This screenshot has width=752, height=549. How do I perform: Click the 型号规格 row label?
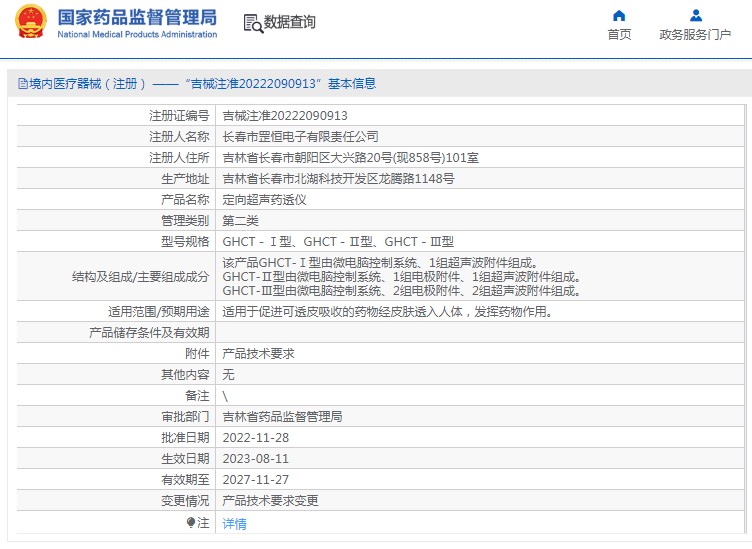[185, 242]
